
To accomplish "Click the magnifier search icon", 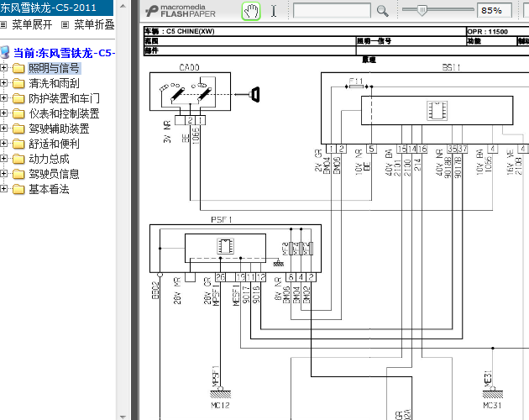I will point(383,11).
